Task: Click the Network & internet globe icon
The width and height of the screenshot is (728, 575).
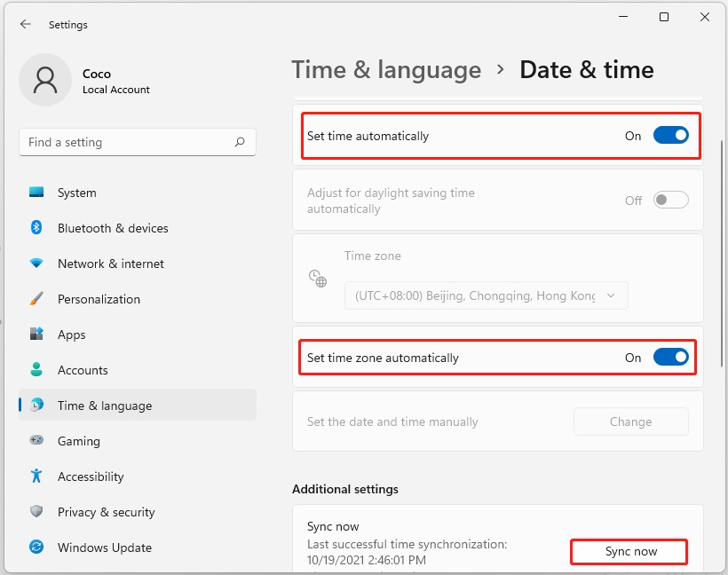Action: [36, 264]
